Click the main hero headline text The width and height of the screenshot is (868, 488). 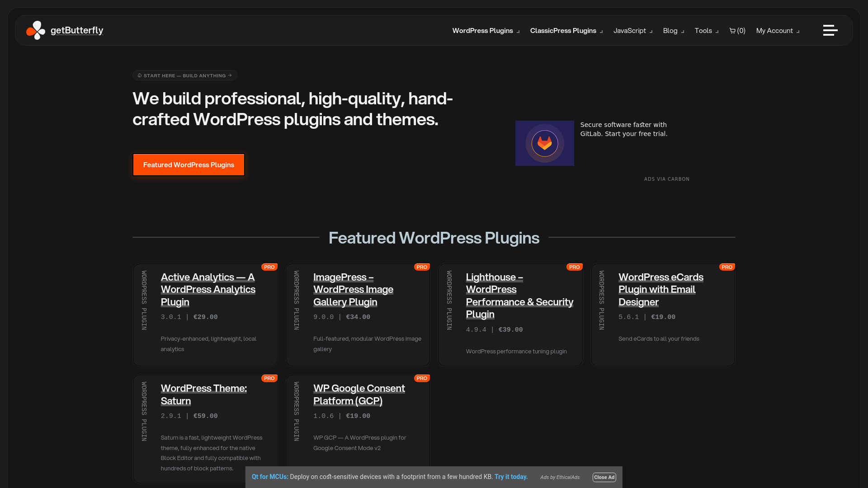click(x=292, y=109)
